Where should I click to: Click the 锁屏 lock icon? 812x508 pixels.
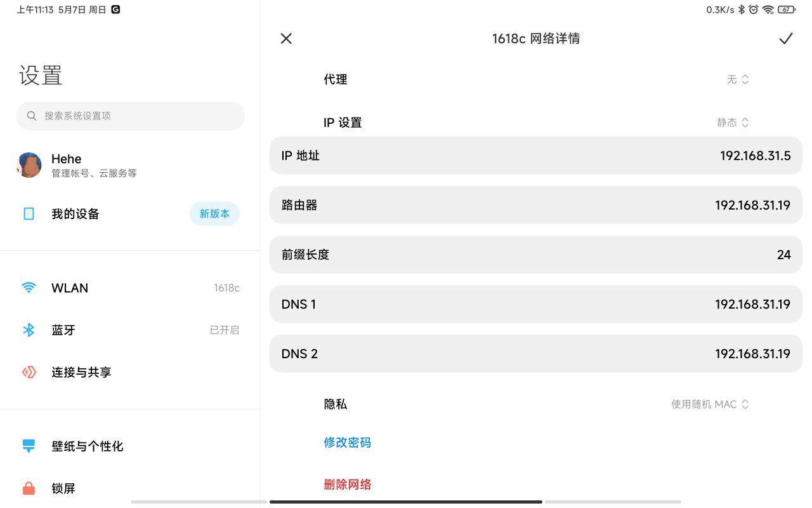pyautogui.click(x=29, y=488)
